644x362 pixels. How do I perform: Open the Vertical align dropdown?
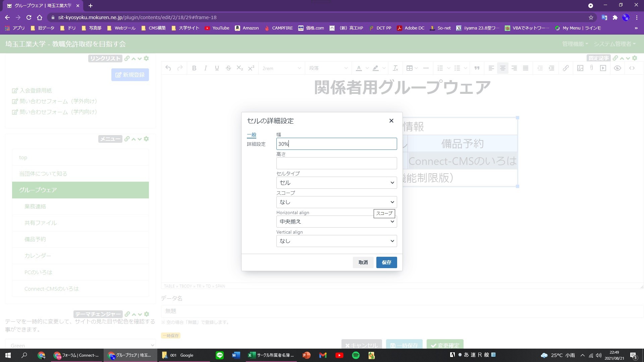click(336, 241)
